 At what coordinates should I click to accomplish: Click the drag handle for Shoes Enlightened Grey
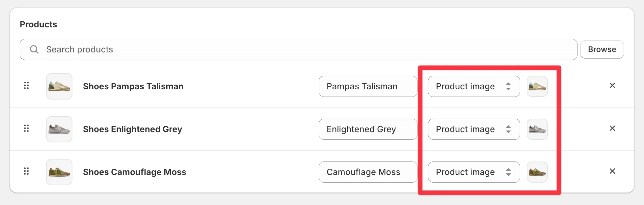[26, 129]
